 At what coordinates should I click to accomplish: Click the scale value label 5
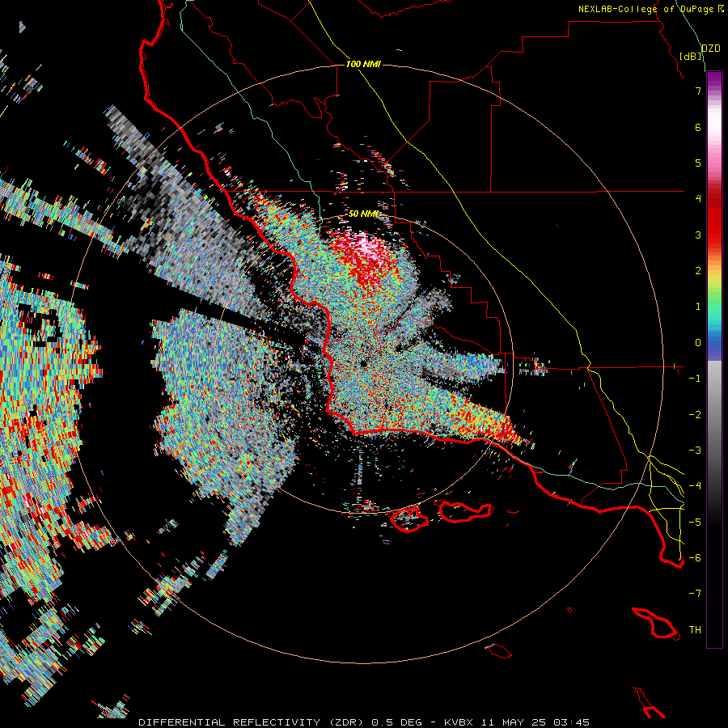coord(698,163)
